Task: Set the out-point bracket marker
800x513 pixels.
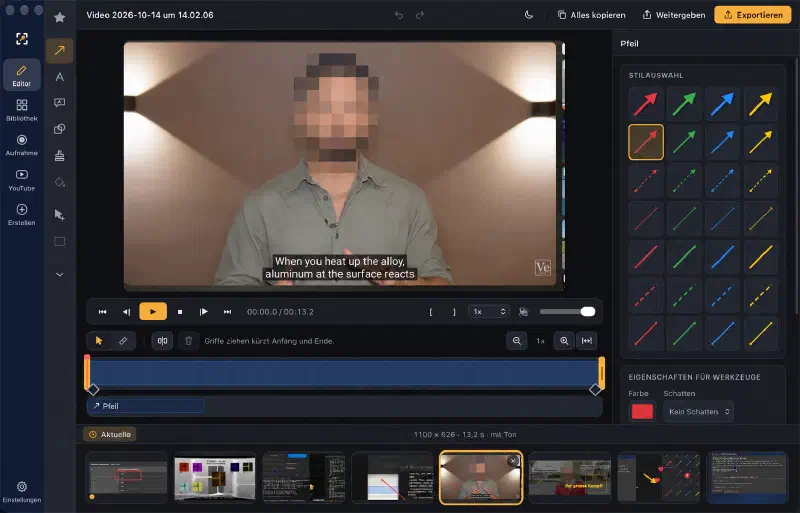Action: (454, 312)
